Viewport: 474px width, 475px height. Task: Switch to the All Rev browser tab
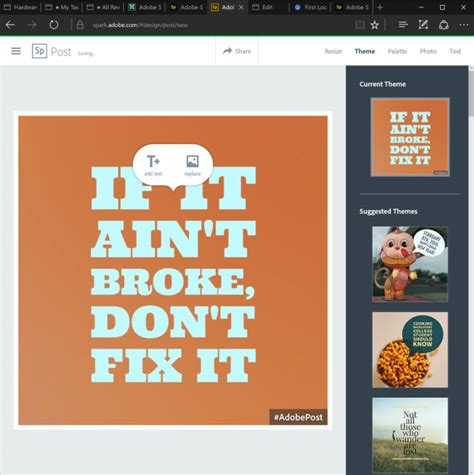pyautogui.click(x=103, y=7)
